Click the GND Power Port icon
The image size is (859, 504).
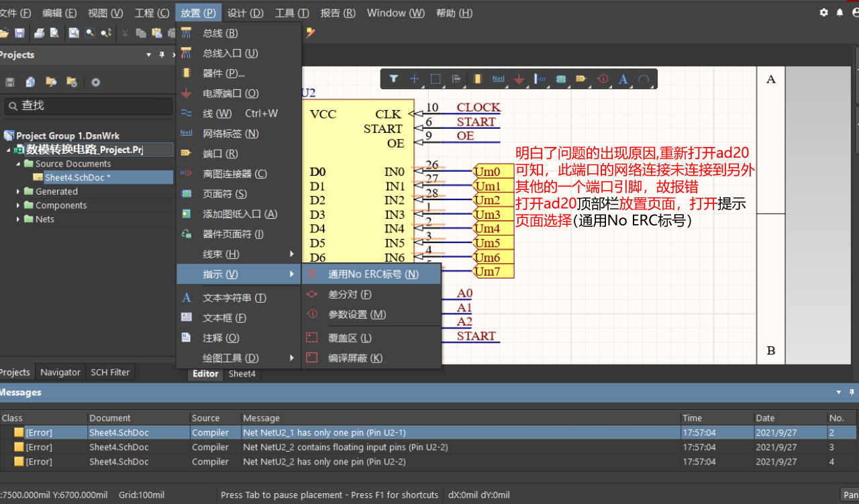point(519,79)
